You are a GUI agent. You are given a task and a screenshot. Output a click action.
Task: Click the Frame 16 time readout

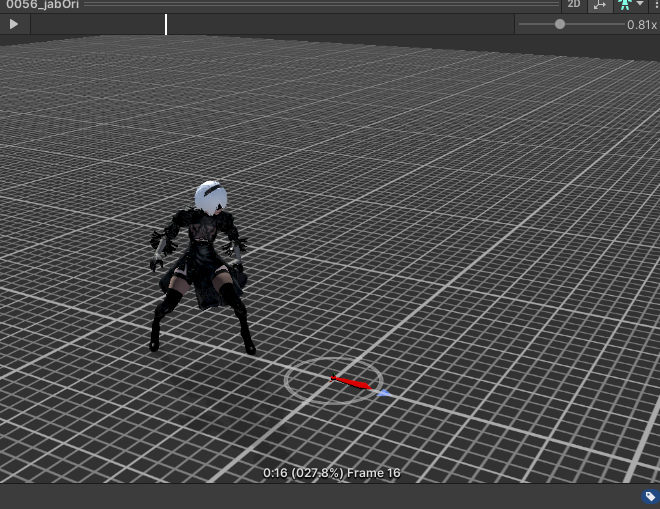(x=332, y=473)
